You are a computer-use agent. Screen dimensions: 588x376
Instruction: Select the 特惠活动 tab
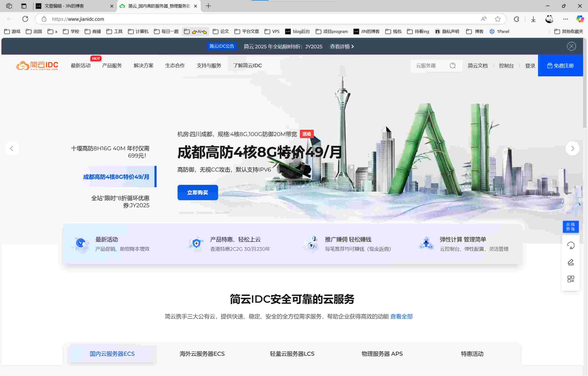472,354
